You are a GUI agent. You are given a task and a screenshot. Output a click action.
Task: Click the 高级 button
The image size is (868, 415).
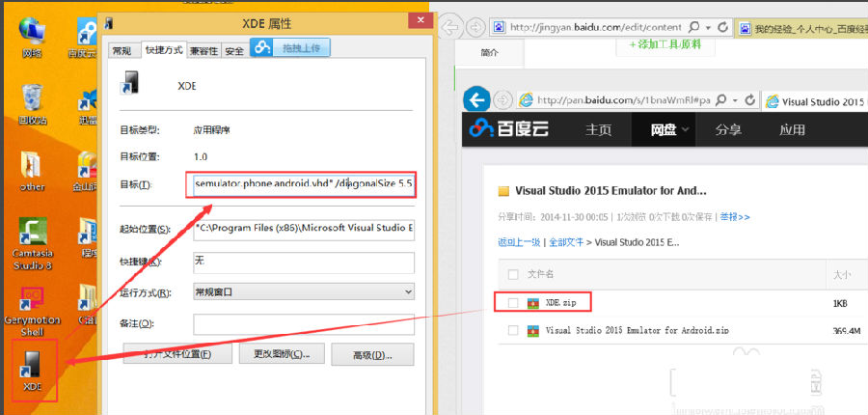371,354
